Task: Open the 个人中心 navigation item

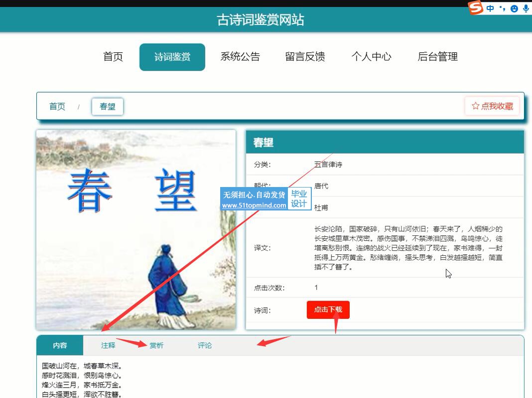Action: click(372, 57)
